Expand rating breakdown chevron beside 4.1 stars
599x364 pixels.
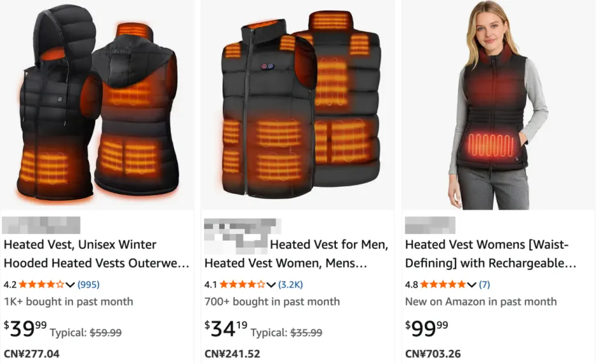pyautogui.click(x=271, y=285)
